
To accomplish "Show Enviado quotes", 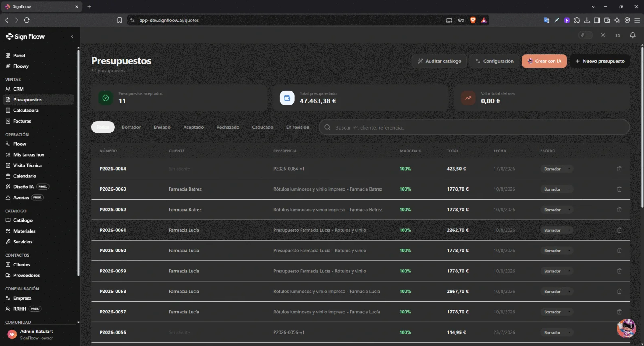I will [x=162, y=127].
